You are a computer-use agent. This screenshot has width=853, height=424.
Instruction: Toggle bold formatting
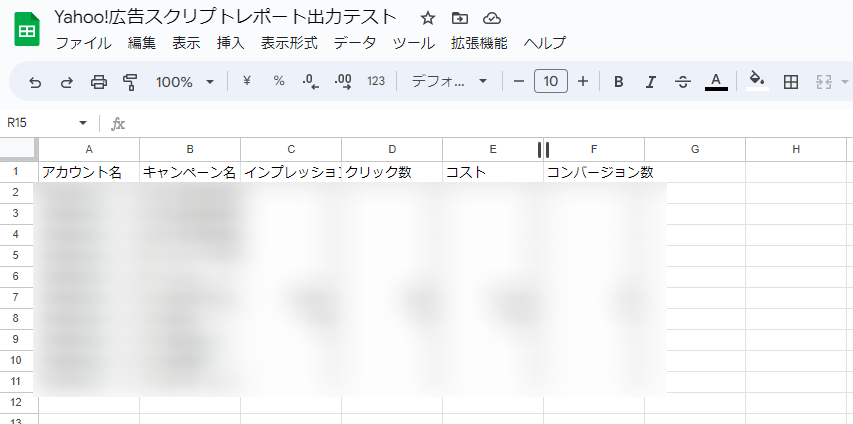point(618,82)
